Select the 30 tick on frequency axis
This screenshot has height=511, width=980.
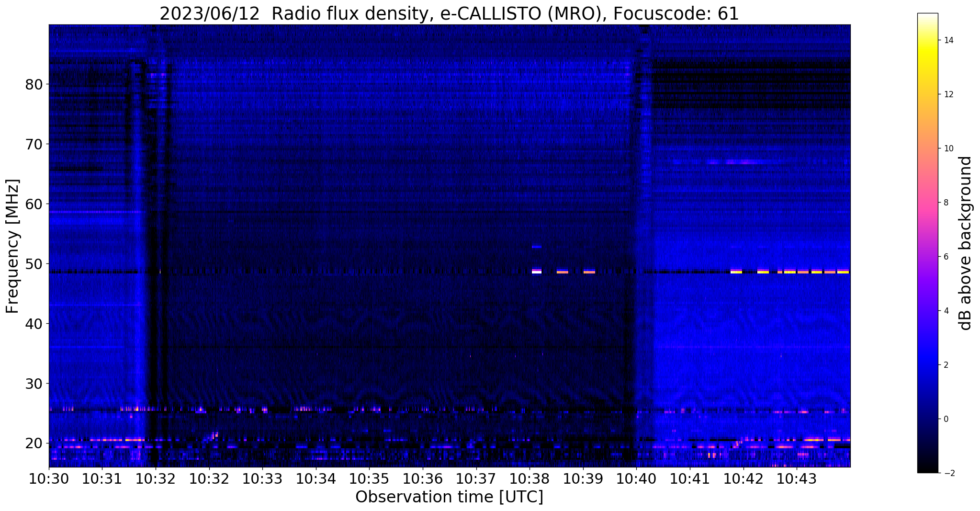tap(34, 384)
